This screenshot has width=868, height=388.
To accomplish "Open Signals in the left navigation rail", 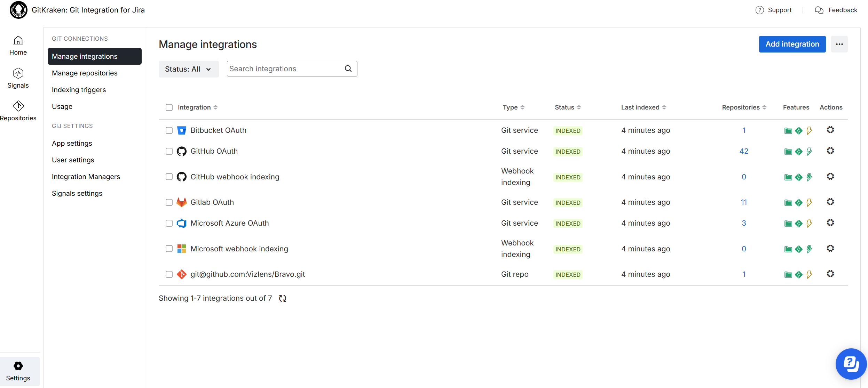I will coord(18,78).
